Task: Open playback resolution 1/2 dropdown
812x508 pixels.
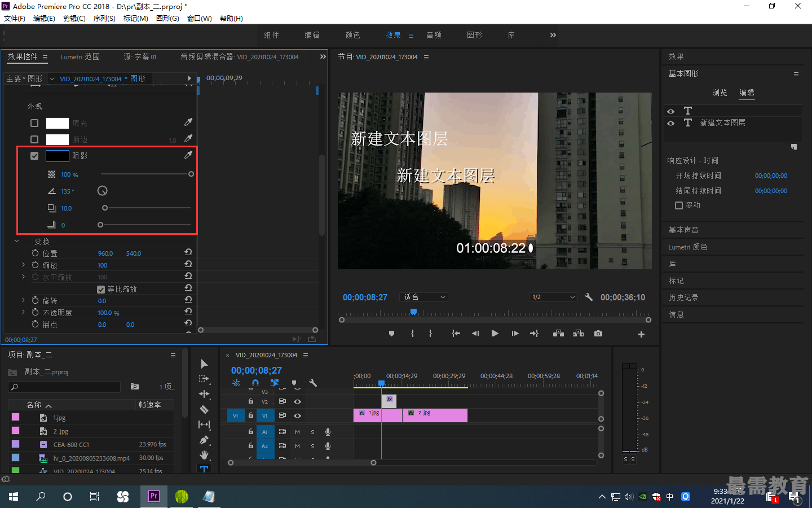Action: [553, 297]
